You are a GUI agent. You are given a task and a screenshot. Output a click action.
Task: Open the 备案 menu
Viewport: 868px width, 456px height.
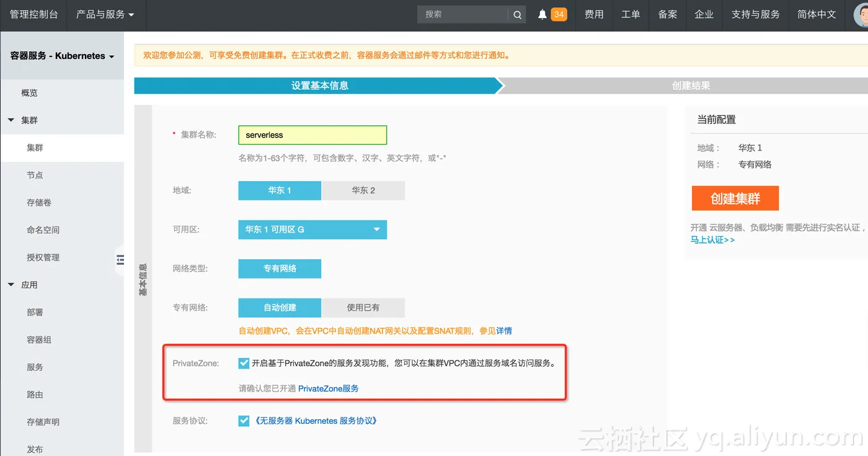[668, 14]
